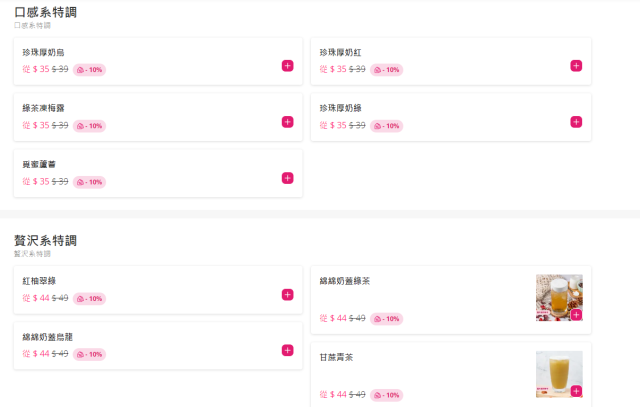Click the 贅沢系特調 section heading
This screenshot has width=640, height=407.
(x=45, y=241)
